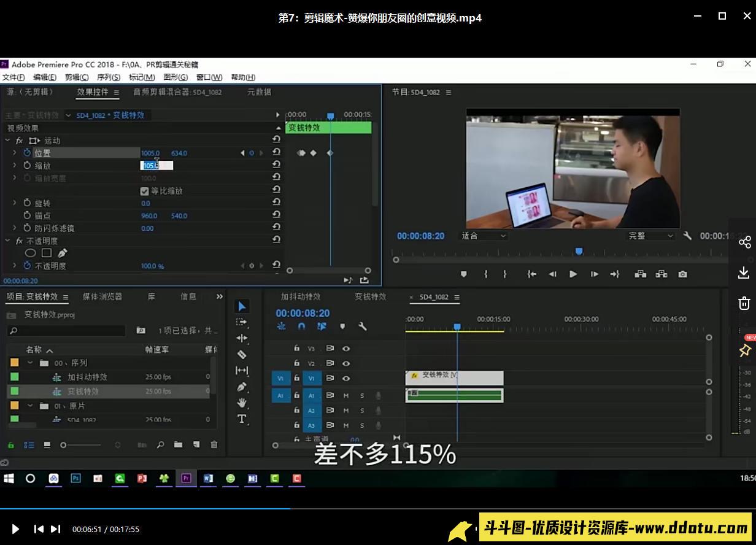
Task: Open the 序列(S) menu
Action: point(109,77)
